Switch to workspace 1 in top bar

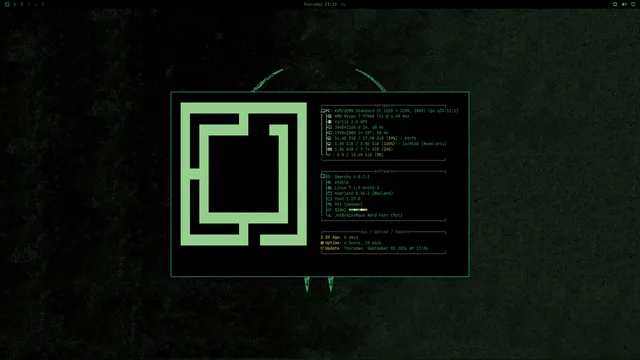(15, 4)
